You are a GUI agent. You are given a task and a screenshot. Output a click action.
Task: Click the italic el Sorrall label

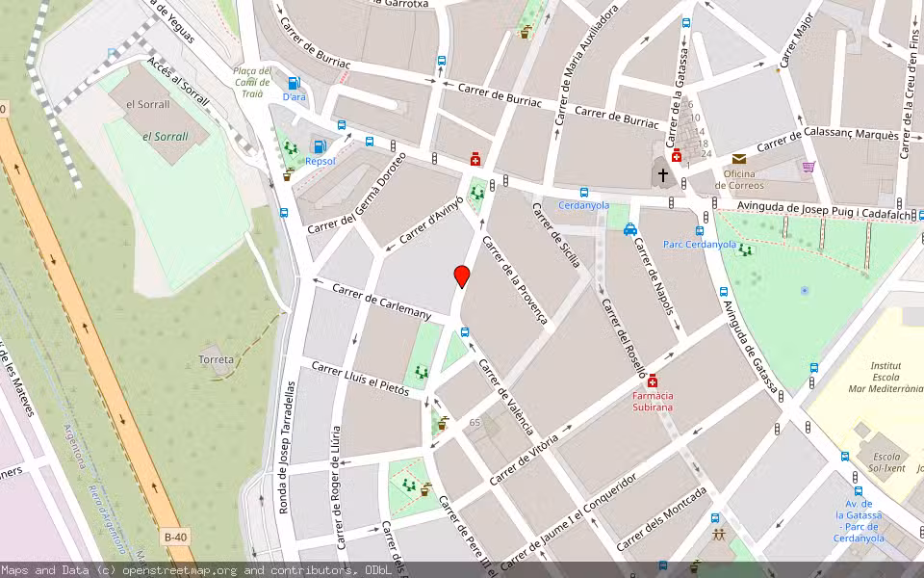point(165,136)
